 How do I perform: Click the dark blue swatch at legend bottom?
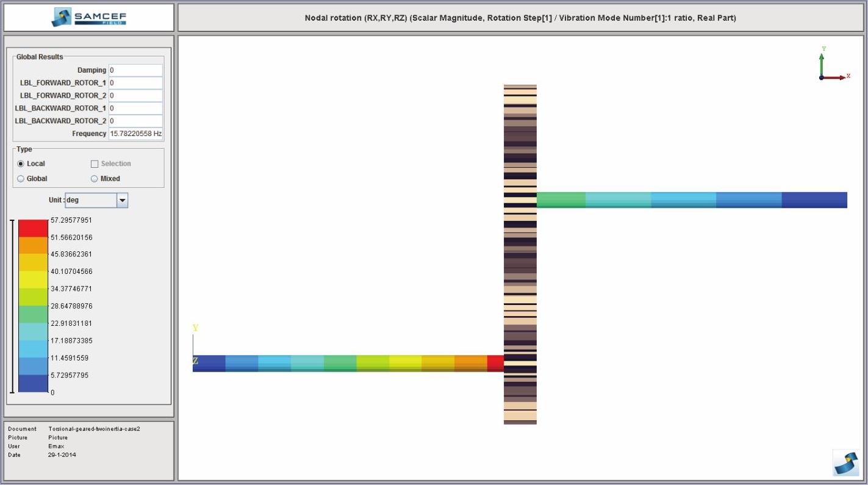33,383
